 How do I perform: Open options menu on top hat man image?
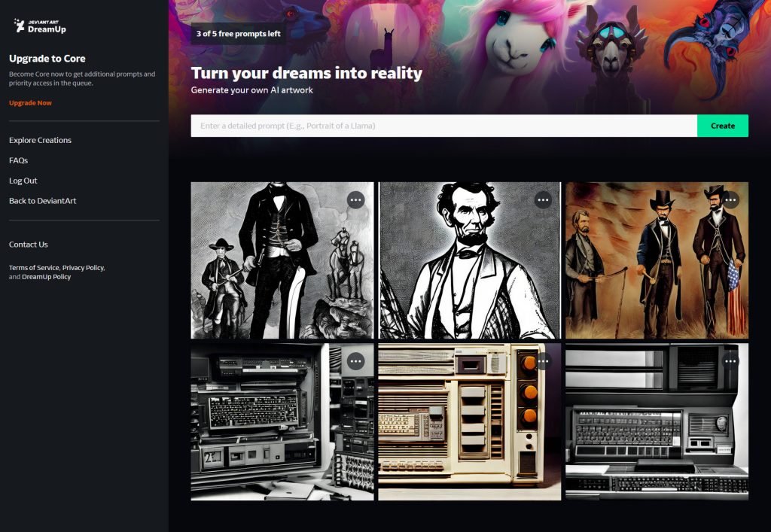pyautogui.click(x=355, y=200)
